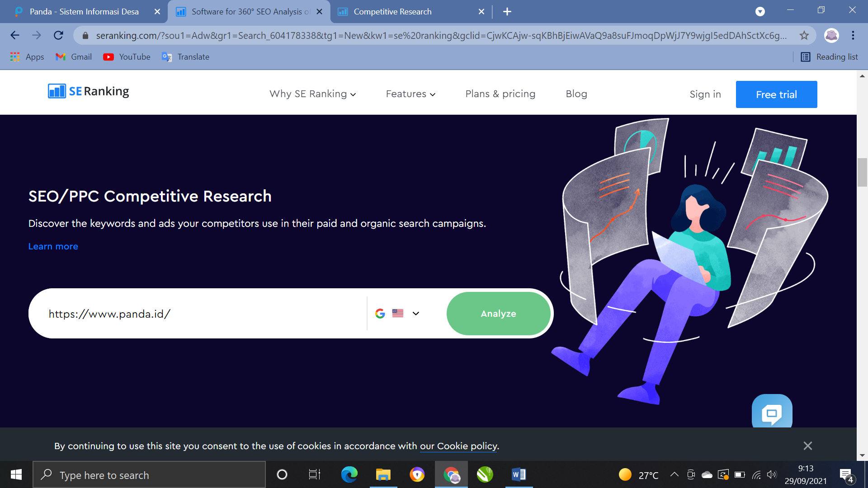Click the page vertical scrollbar thumb

(x=863, y=172)
